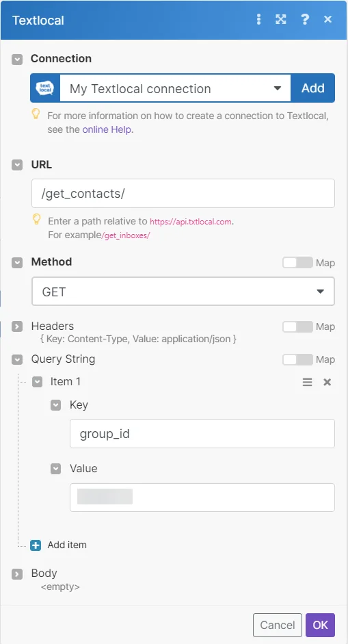Remove Item 1 with the X icon
Screen dimensions: 348x644
coord(327,383)
